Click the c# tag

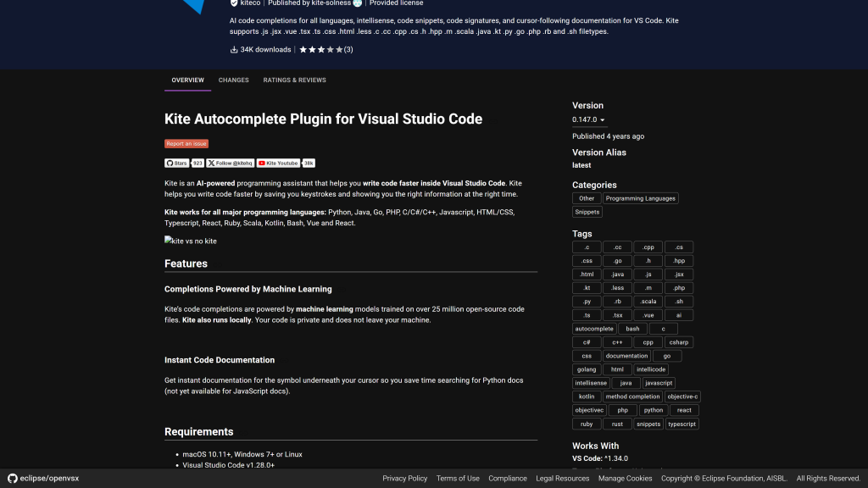(587, 342)
